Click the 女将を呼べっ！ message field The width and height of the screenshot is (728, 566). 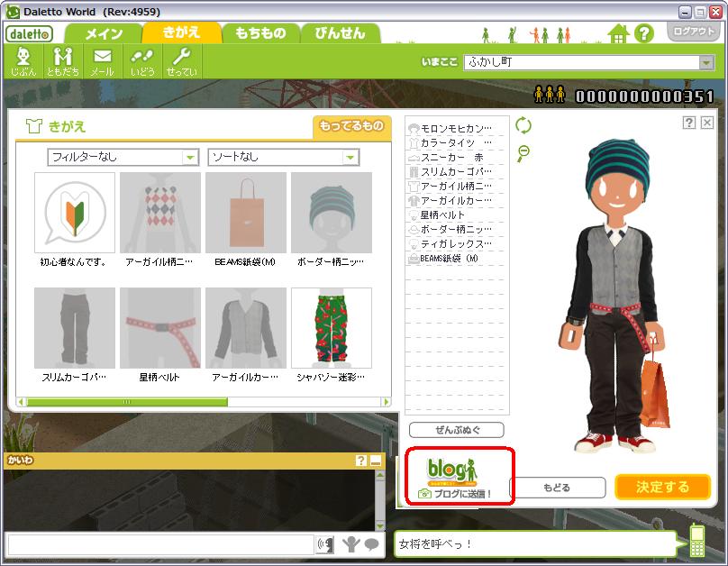point(534,543)
